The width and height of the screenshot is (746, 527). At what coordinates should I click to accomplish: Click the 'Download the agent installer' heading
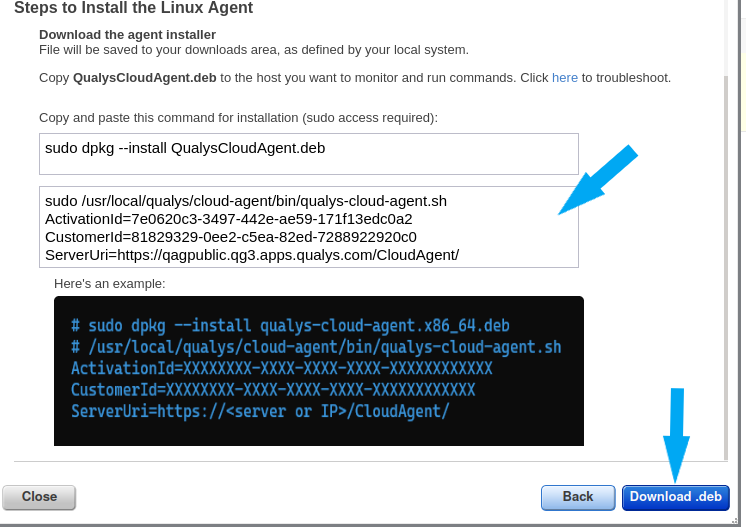point(128,35)
